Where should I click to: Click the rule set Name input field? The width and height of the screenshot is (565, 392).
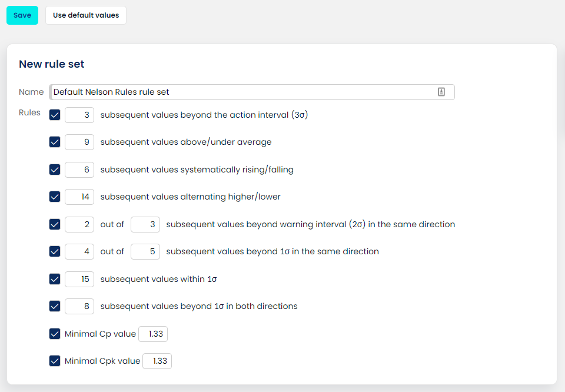(x=235, y=92)
